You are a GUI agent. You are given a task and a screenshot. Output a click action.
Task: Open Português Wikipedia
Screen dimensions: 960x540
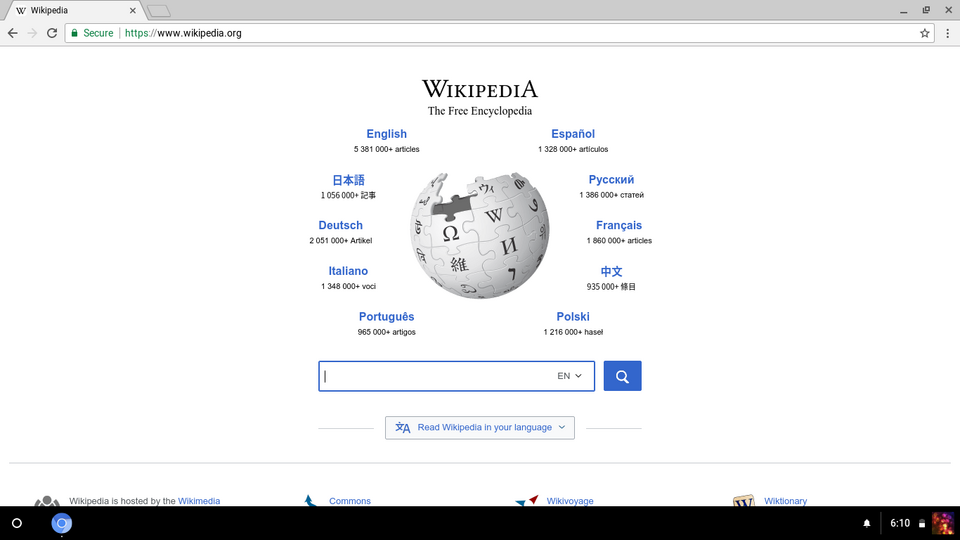coord(386,317)
